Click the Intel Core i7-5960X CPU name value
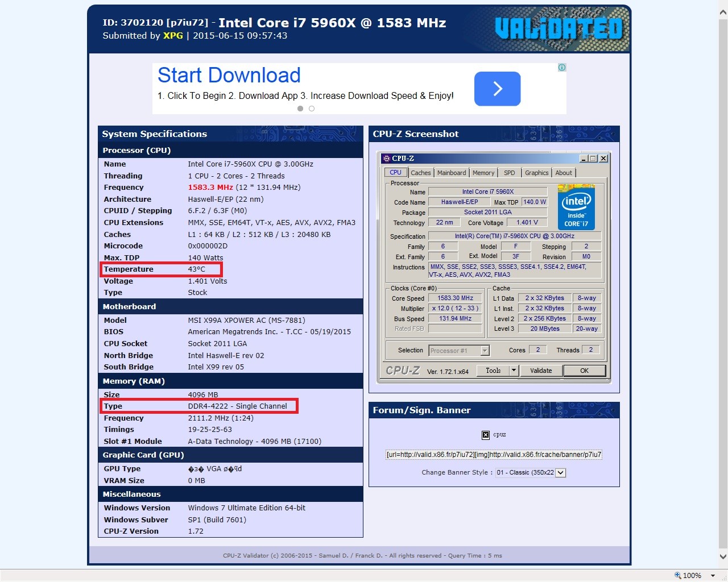Screen dimensions: 728x582 click(250, 164)
